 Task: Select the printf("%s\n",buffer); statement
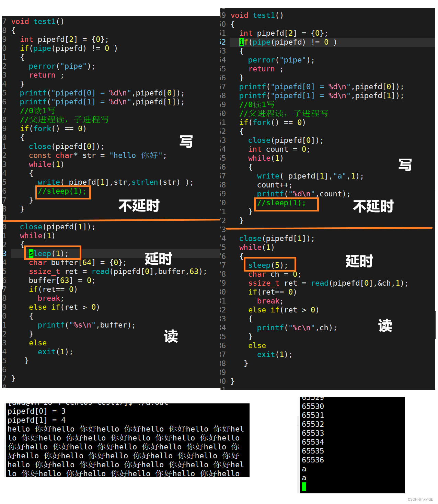point(87,325)
